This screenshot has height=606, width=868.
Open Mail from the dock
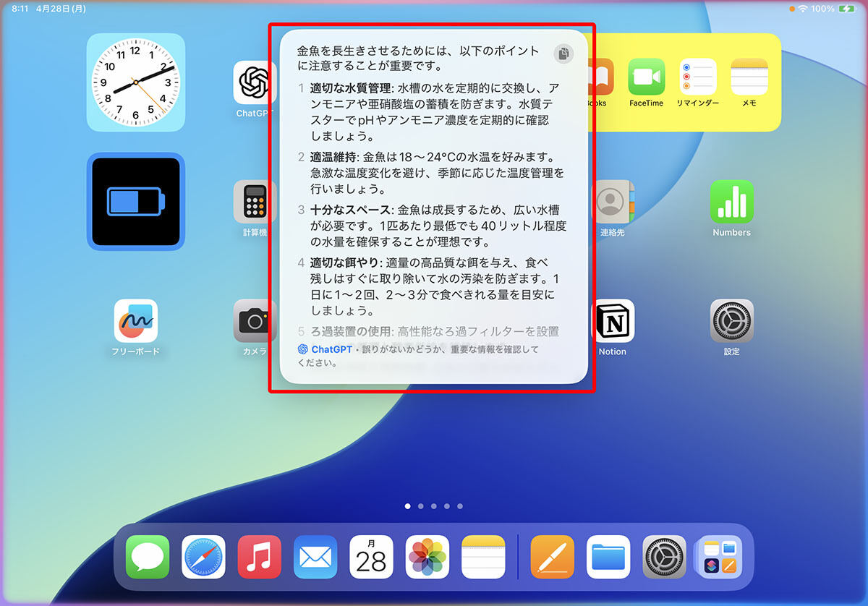click(x=315, y=557)
